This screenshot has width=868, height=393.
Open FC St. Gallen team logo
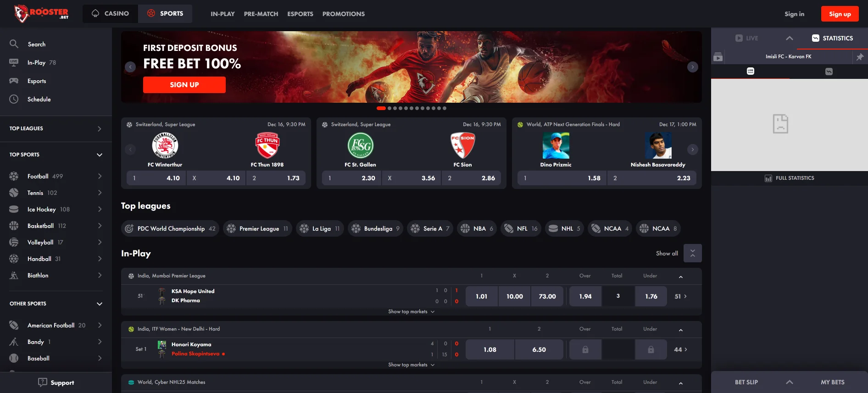coord(360,145)
